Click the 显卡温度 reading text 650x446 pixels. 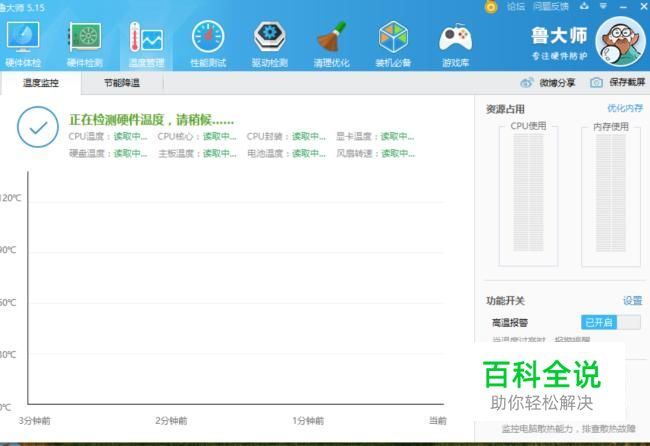375,136
